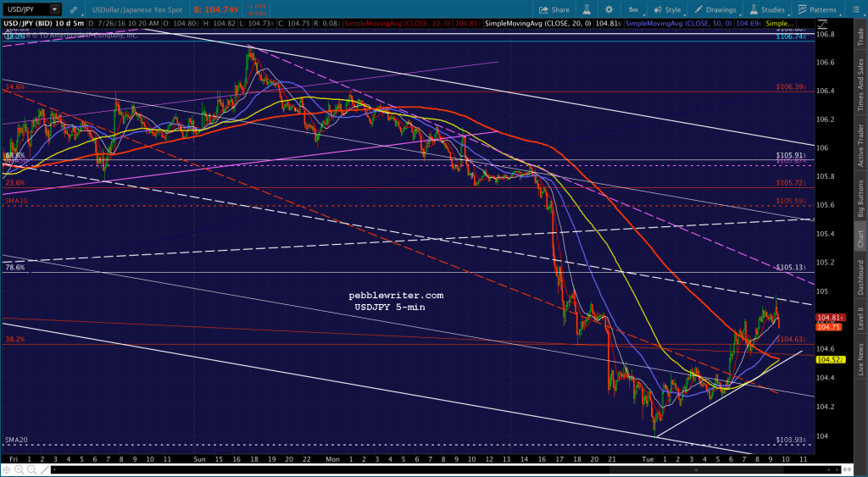Screen dimensions: 868x477
Task: Click the Tue date marker on time axis
Action: 648,458
